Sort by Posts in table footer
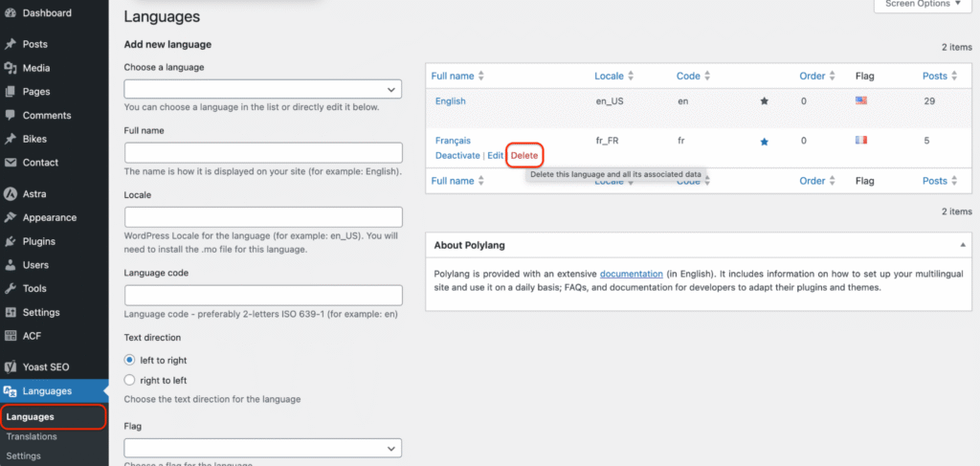 [940, 181]
